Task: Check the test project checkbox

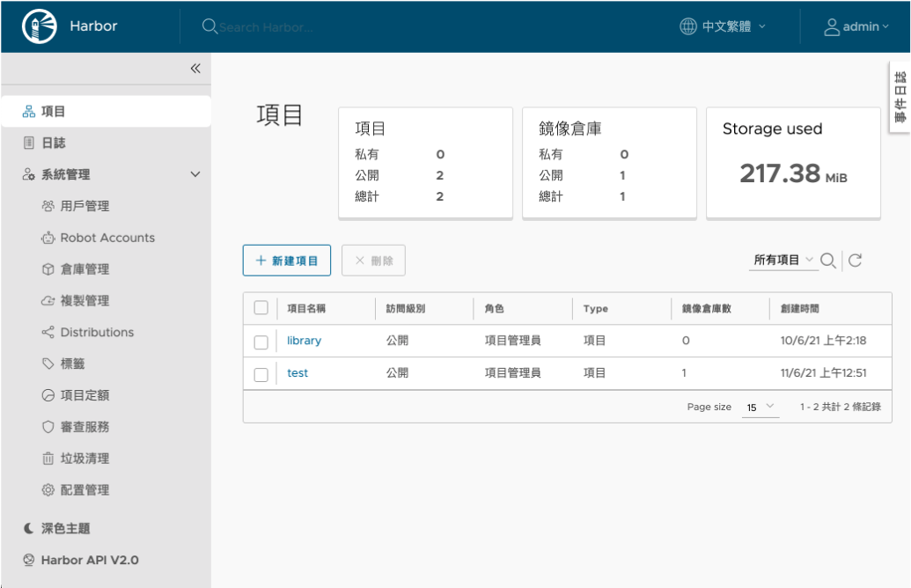Action: pyautogui.click(x=261, y=374)
